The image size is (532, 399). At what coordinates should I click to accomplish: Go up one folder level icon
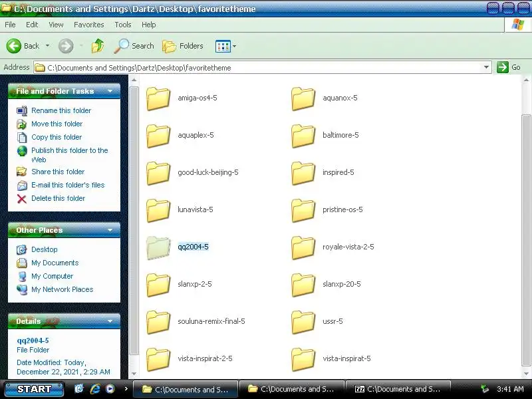98,46
